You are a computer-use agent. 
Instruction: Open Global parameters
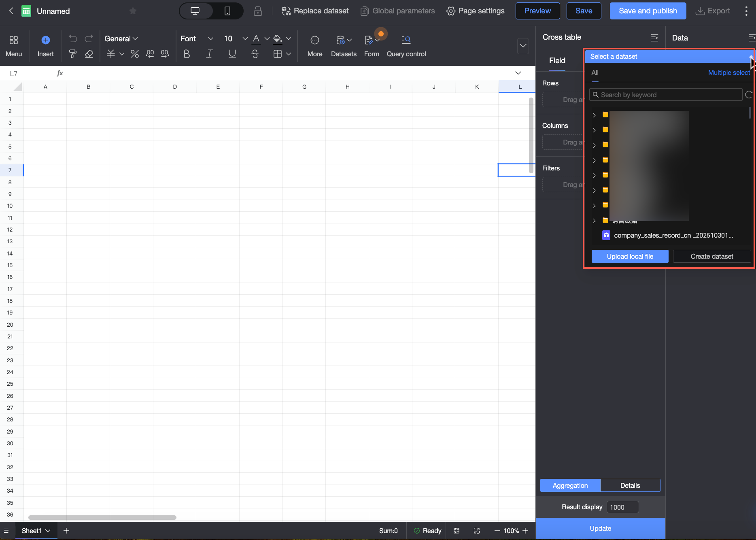[x=398, y=11]
